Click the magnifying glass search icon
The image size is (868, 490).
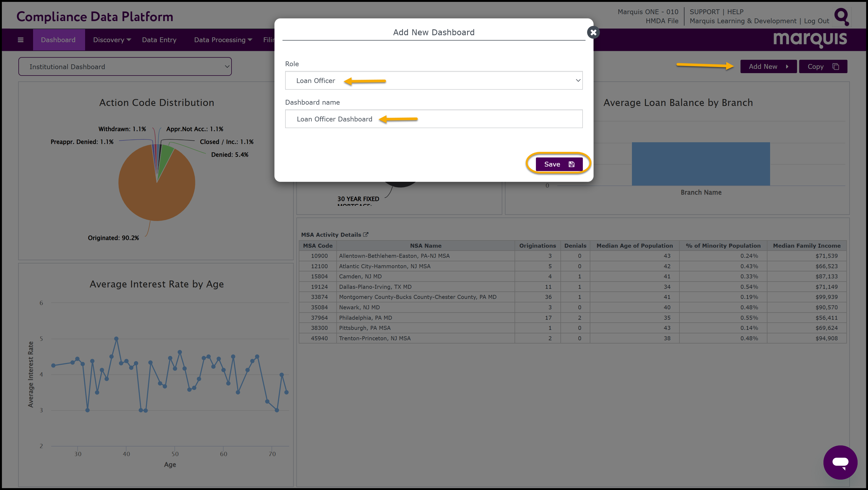click(x=841, y=17)
